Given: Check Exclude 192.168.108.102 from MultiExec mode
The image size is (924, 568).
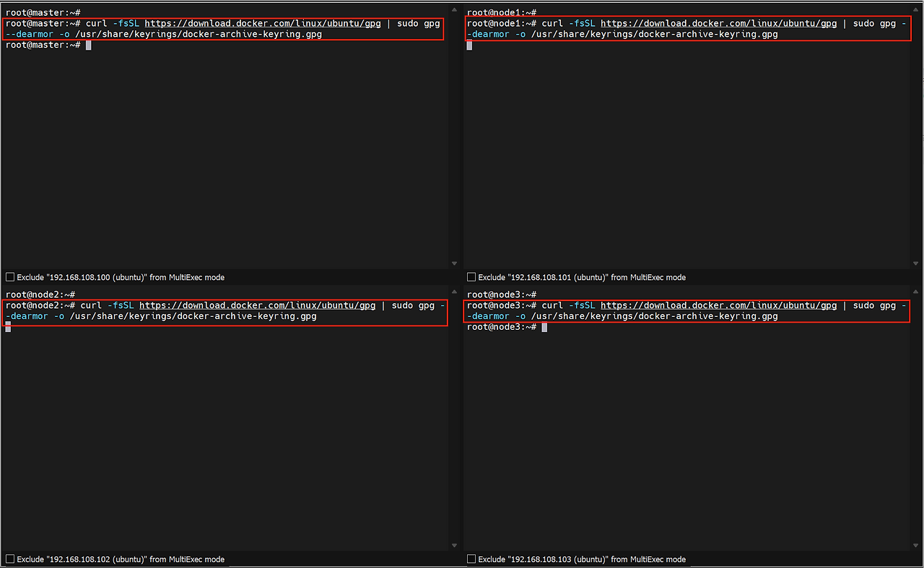Looking at the screenshot, I should click(x=10, y=559).
